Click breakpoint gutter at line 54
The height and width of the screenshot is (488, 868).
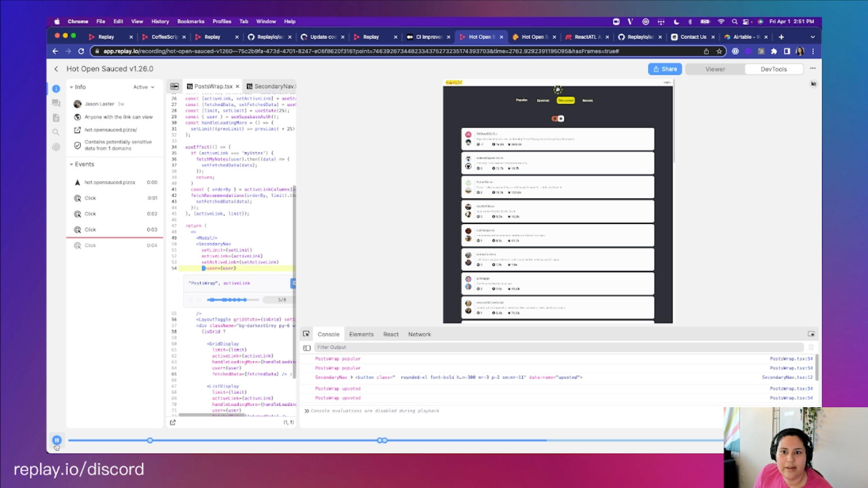click(174, 268)
